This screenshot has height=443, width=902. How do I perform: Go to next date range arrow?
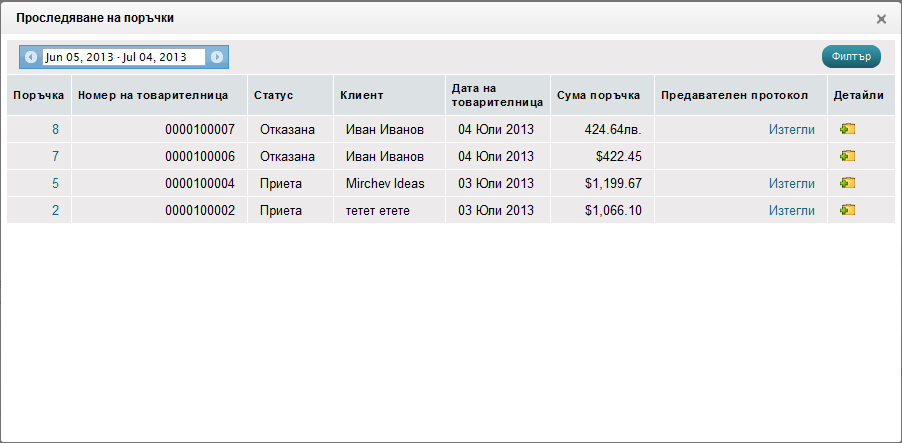(217, 57)
